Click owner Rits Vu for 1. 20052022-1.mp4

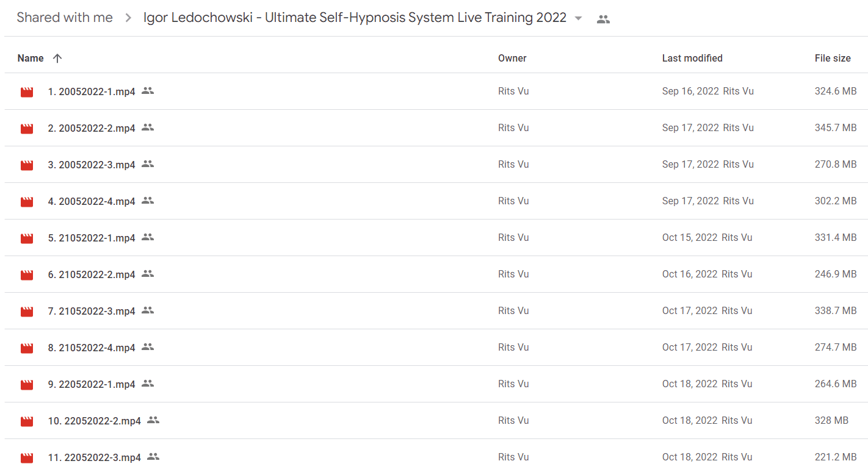(x=513, y=91)
